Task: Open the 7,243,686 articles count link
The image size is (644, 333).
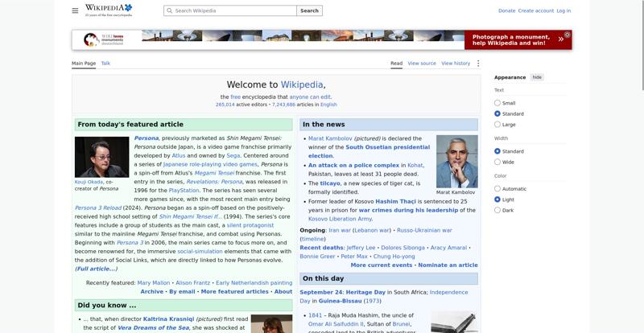Action: (283, 105)
